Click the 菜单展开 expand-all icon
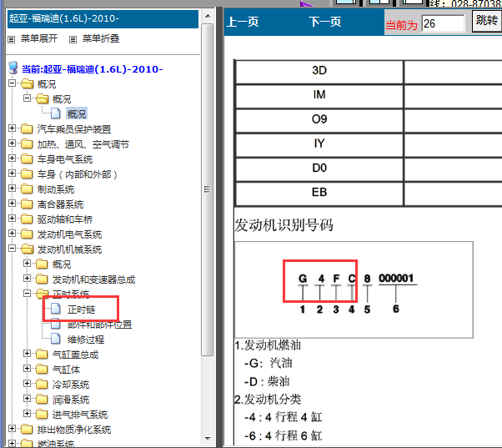 tap(11, 39)
